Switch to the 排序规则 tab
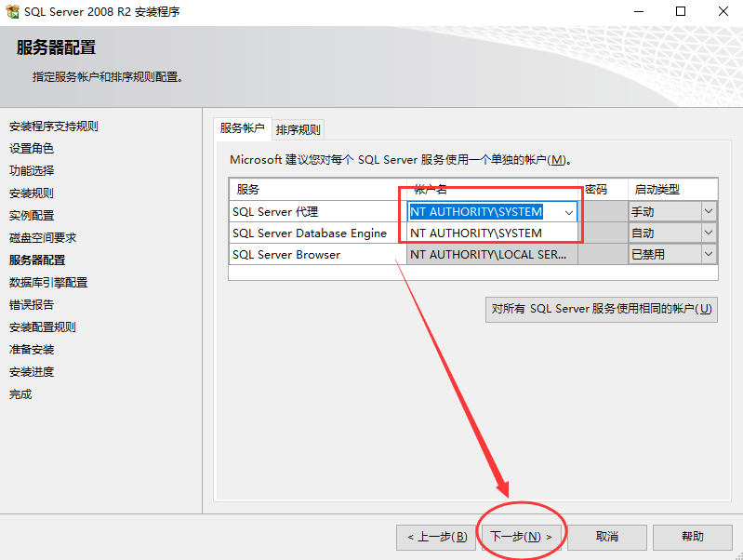This screenshot has height=560, width=743. tap(299, 130)
